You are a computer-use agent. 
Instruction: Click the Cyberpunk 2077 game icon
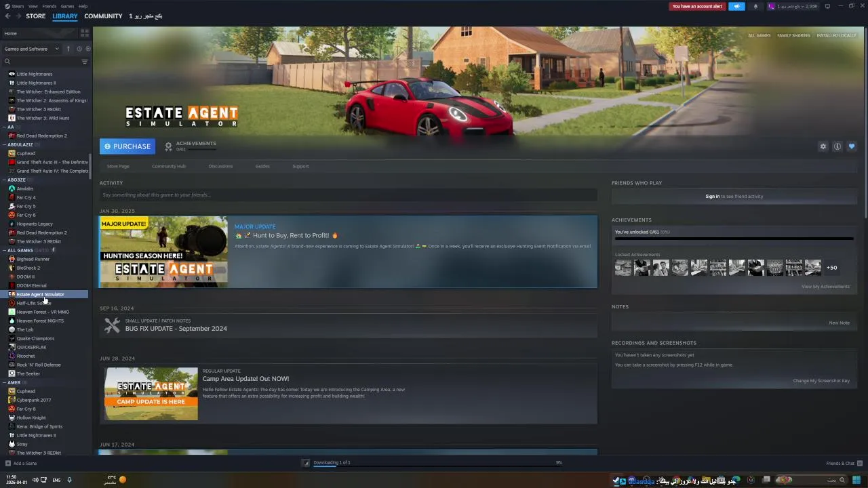pyautogui.click(x=12, y=400)
